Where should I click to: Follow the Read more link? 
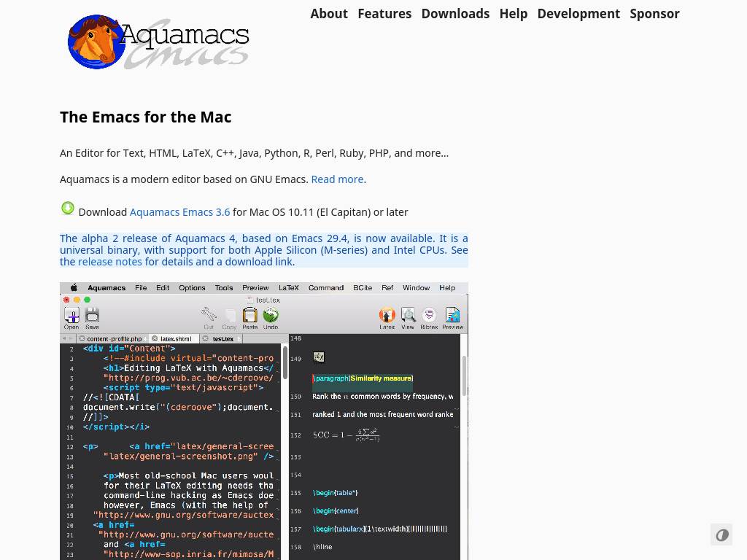(x=337, y=179)
